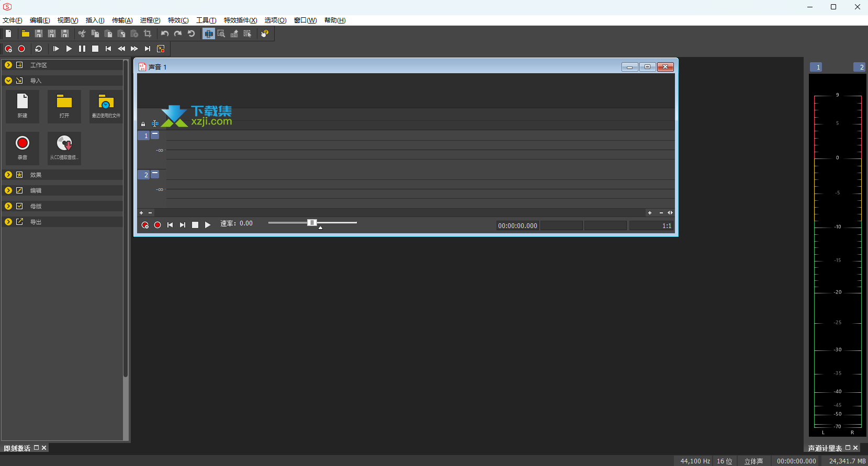
Task: Open the 特效(C) menu
Action: (178, 20)
